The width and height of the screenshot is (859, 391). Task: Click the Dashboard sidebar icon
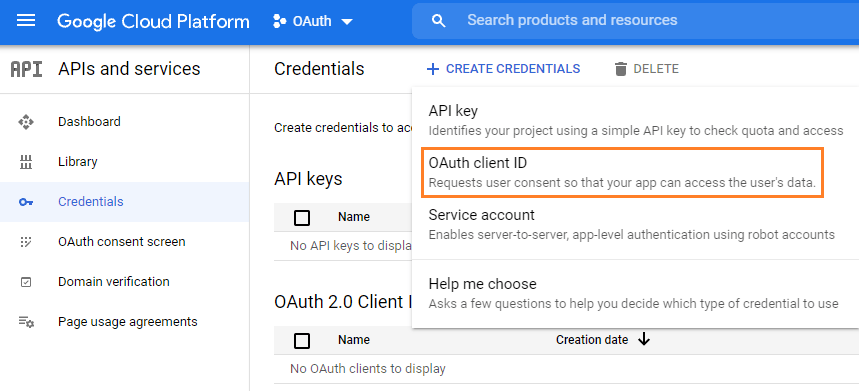tap(26, 122)
